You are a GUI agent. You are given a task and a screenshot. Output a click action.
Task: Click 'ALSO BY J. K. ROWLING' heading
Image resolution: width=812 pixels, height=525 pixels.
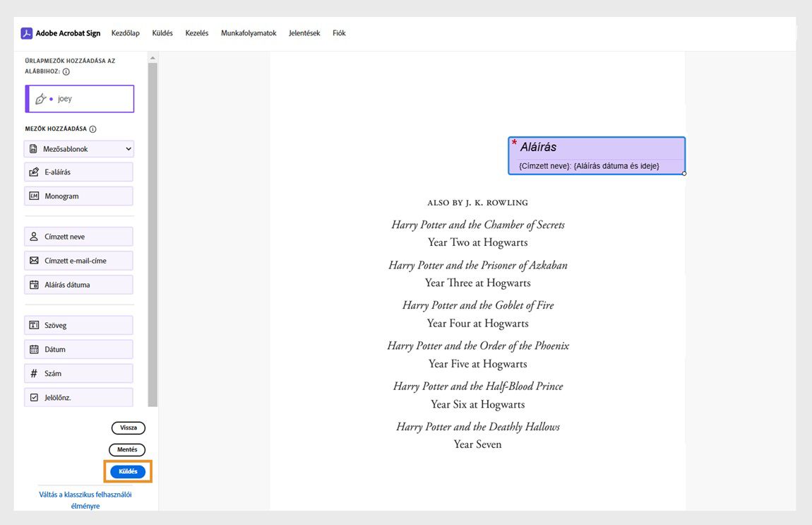pos(477,203)
